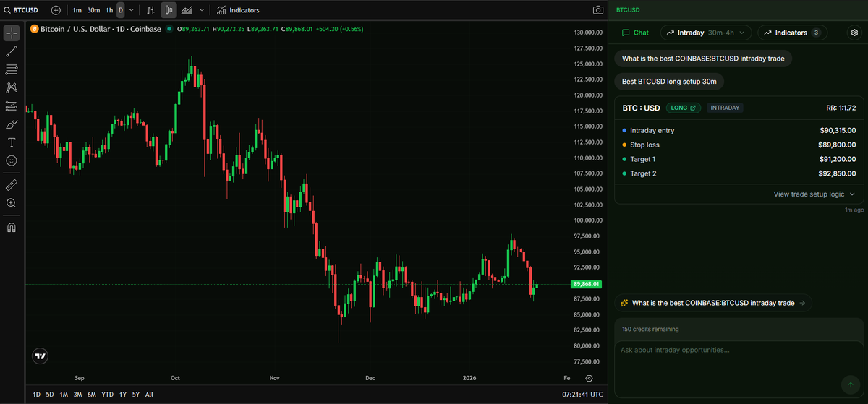This screenshot has height=404, width=868.
Task: Open chart time axis settings gear
Action: point(589,378)
